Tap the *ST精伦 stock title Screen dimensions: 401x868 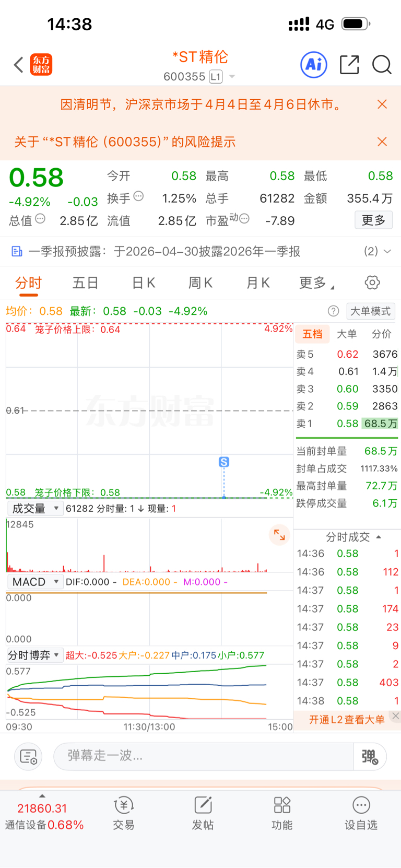[x=200, y=57]
